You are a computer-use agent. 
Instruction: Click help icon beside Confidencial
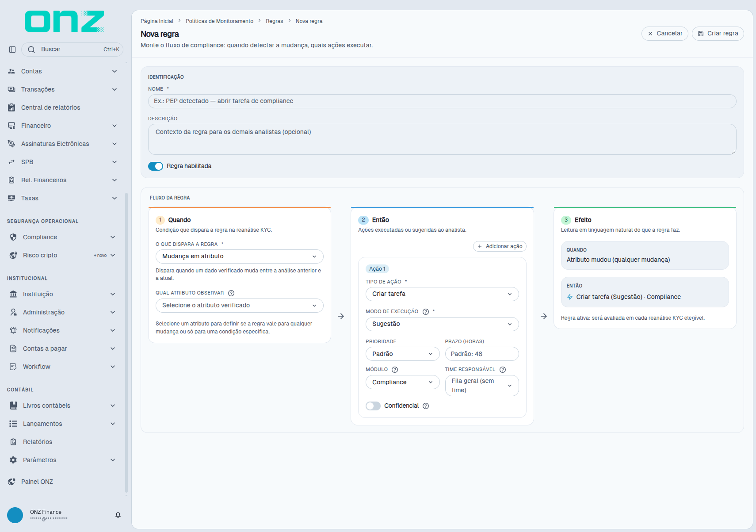pos(426,406)
